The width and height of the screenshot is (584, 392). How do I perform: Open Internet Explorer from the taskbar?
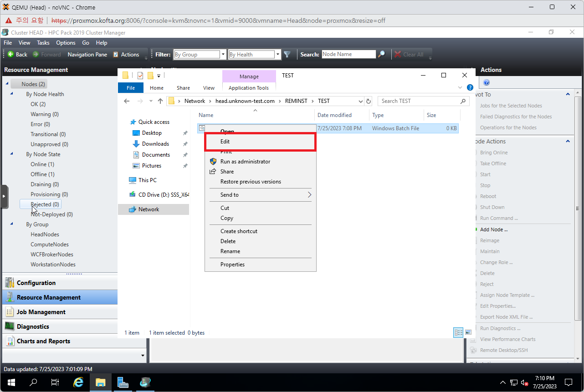tap(78, 382)
